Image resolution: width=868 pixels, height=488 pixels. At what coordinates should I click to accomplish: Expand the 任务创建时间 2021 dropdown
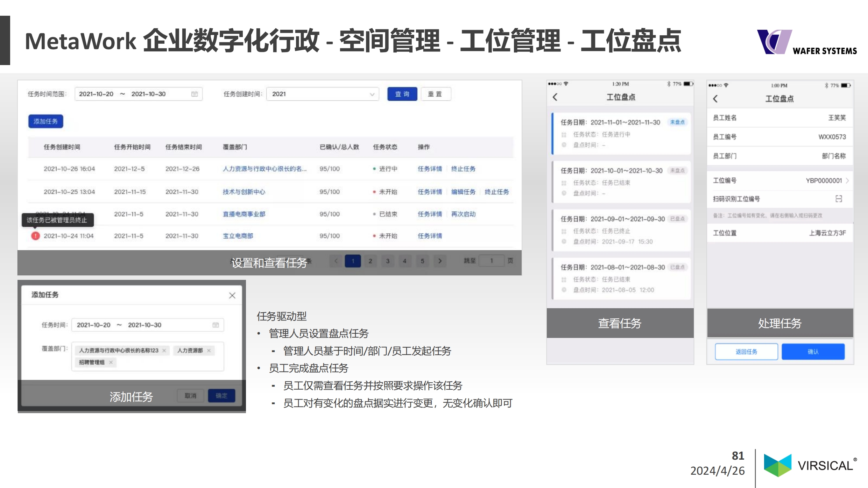coord(323,94)
